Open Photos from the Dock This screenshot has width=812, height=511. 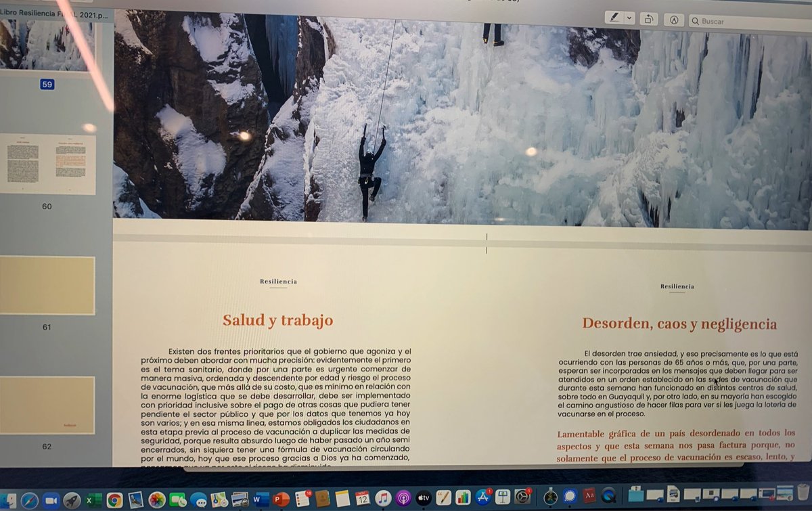[157, 500]
